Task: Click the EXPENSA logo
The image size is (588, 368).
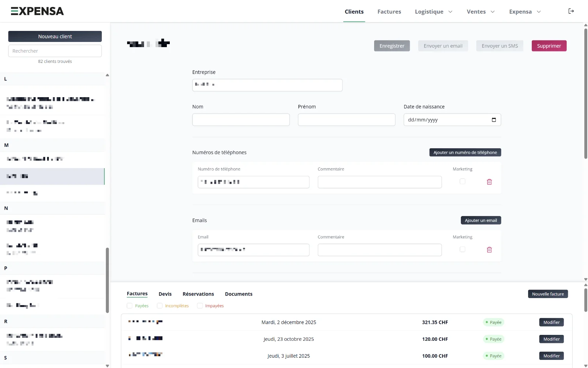Action: coord(37,11)
